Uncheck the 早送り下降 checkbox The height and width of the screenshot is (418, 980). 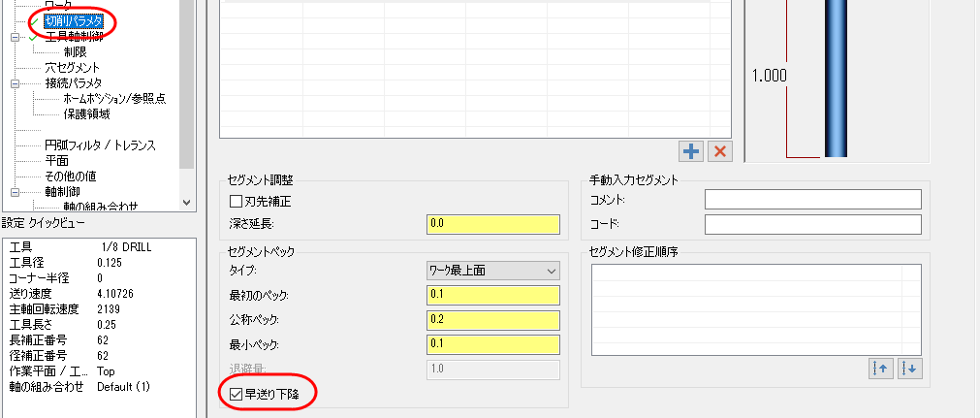(x=237, y=394)
